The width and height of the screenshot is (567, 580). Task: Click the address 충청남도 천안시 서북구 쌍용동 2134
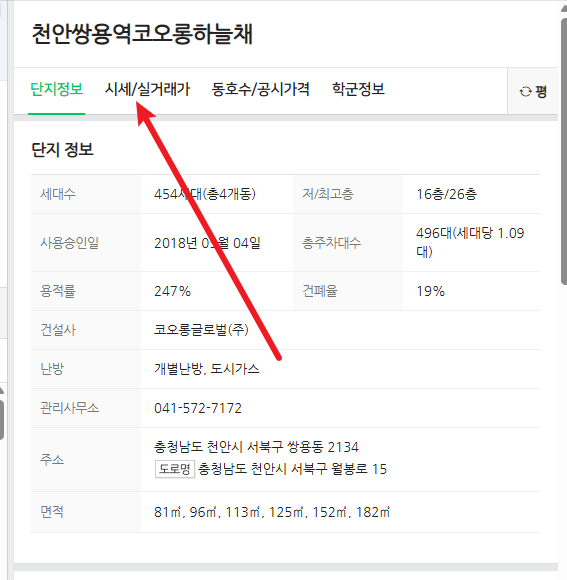(x=256, y=447)
